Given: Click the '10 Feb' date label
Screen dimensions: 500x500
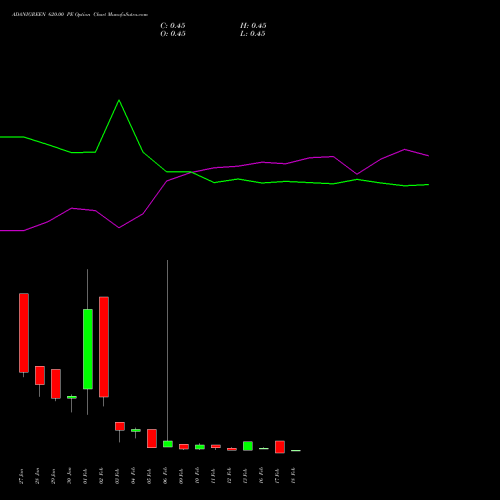Looking at the screenshot, I should point(198,476).
